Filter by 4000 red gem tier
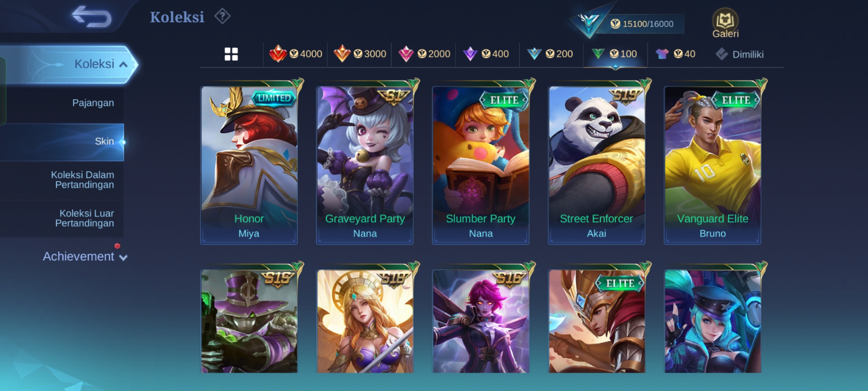This screenshot has width=868, height=391. click(295, 54)
